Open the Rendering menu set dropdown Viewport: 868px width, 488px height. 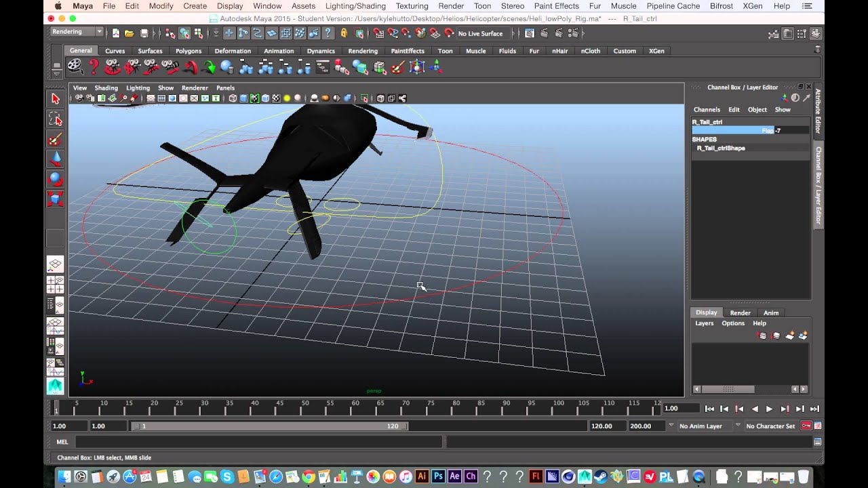click(77, 32)
